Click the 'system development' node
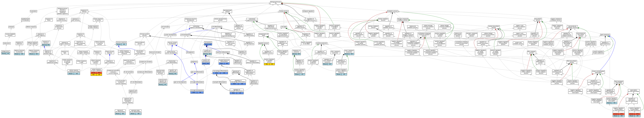Viewport: 644px width, 118px height. [170, 35]
